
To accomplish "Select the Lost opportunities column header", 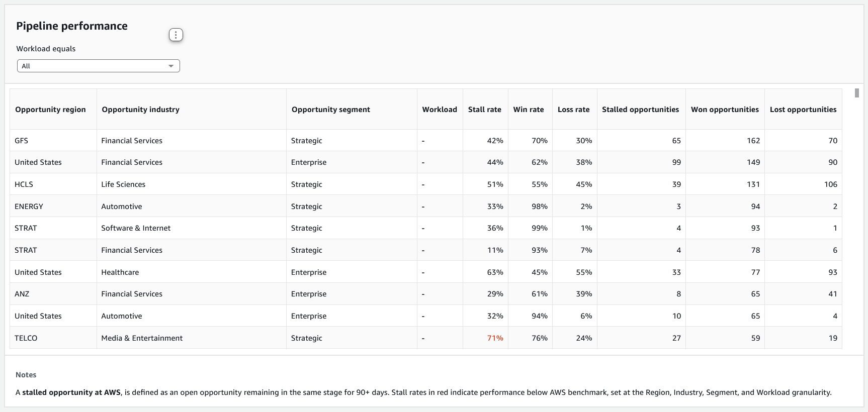I will [x=803, y=110].
